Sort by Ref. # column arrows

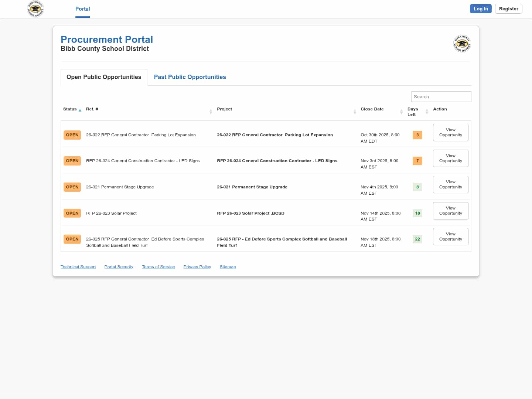[211, 112]
